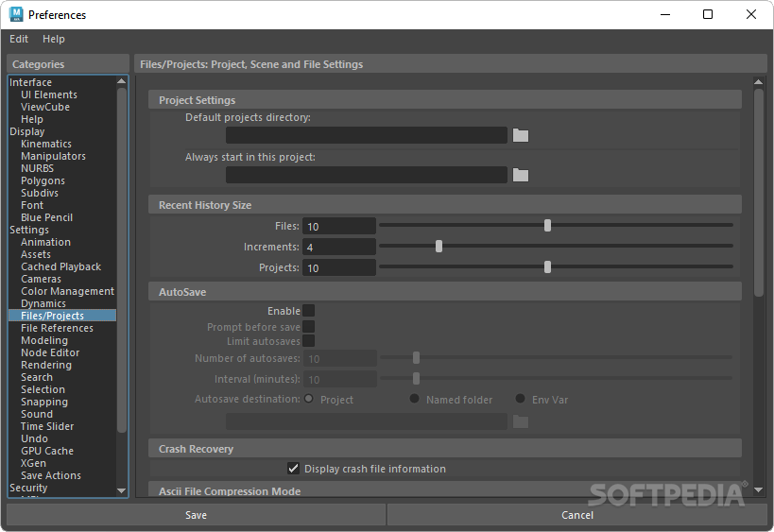Click settings pane scroll down arrow
This screenshot has height=532, width=774.
tap(759, 489)
